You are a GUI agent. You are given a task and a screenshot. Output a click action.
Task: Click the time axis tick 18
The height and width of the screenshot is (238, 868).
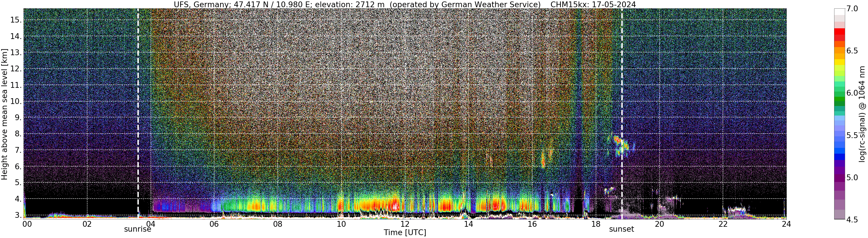(x=596, y=224)
